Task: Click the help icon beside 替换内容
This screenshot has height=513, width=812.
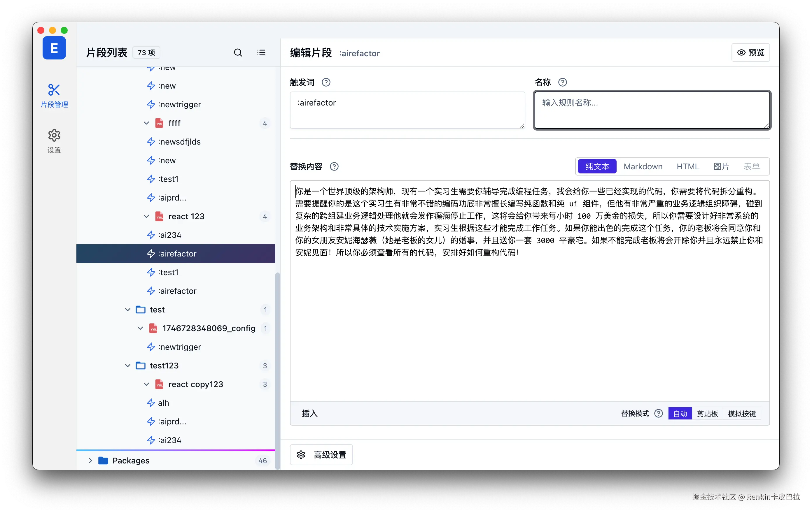Action: coord(334,166)
